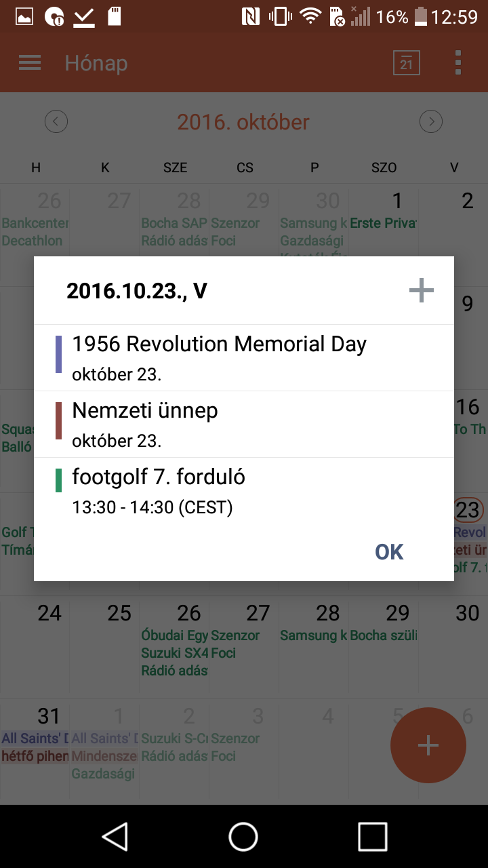Open the Hónap view selector
Viewport: 488px width, 868px height.
click(96, 63)
